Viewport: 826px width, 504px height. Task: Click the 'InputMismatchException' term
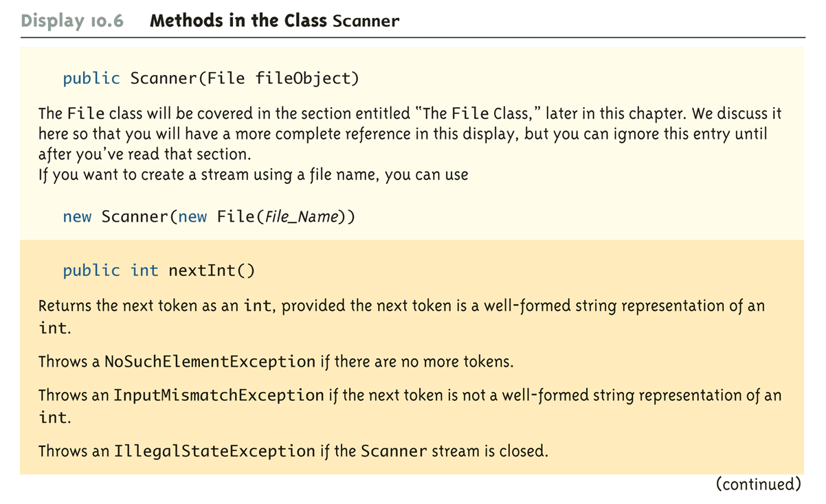coord(219,396)
